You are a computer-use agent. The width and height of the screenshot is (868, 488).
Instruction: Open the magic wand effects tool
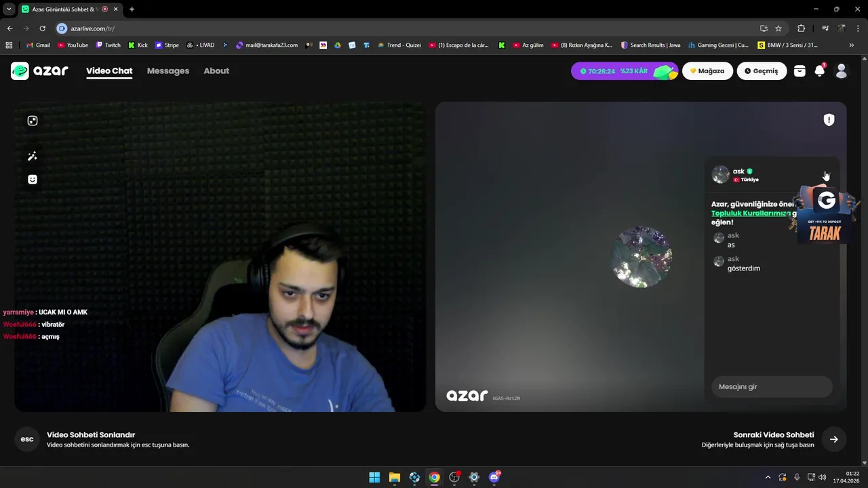(32, 157)
